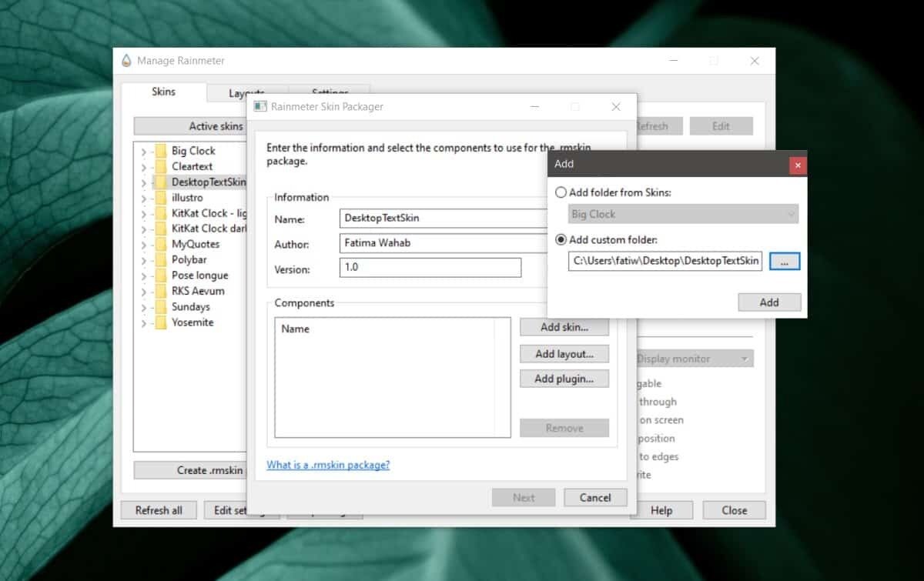Click the Sundays folder icon
The width and height of the screenshot is (924, 581).
tap(160, 307)
